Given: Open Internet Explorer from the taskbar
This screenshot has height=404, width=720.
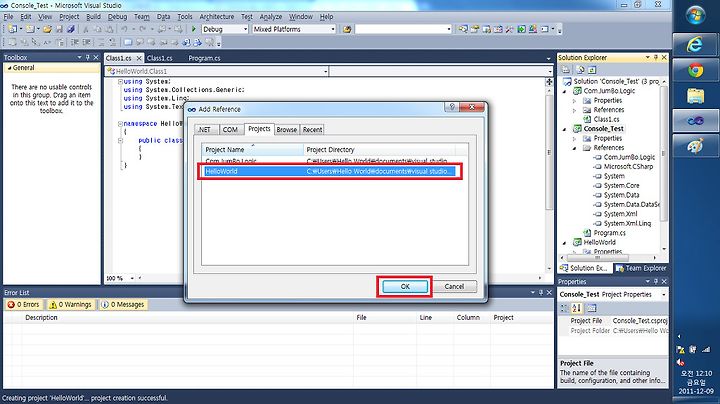Looking at the screenshot, I should coord(695,44).
